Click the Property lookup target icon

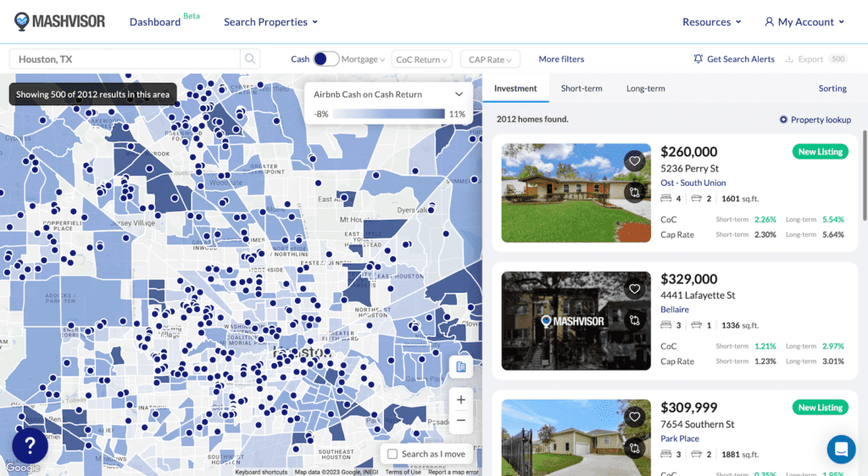(783, 120)
